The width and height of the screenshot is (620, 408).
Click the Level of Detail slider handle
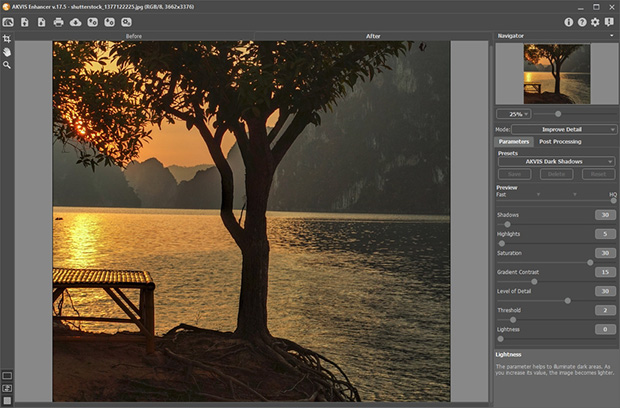coord(568,300)
